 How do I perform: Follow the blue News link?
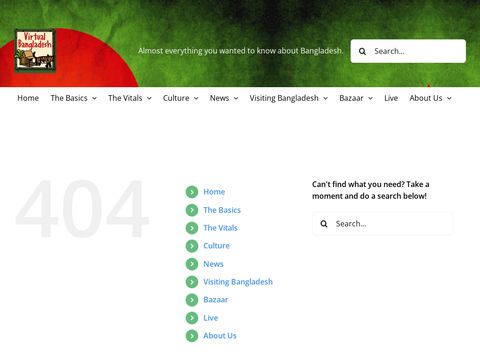point(213,264)
